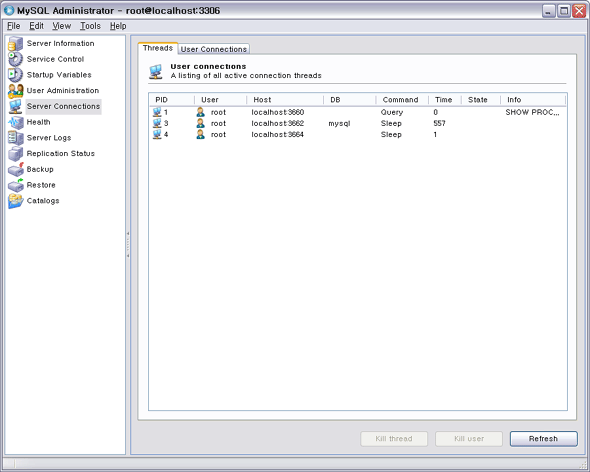Viewport: 590px width, 472px height.
Task: Sort by the State column header
Action: [x=481, y=100]
